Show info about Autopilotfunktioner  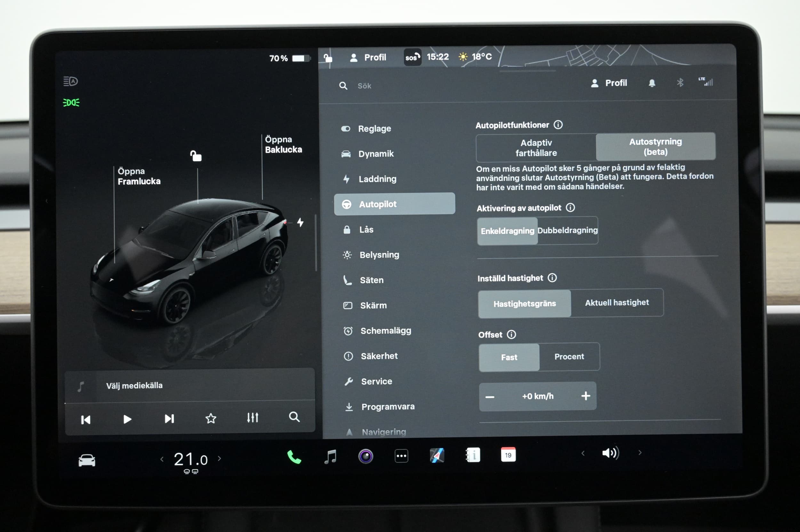pyautogui.click(x=558, y=125)
